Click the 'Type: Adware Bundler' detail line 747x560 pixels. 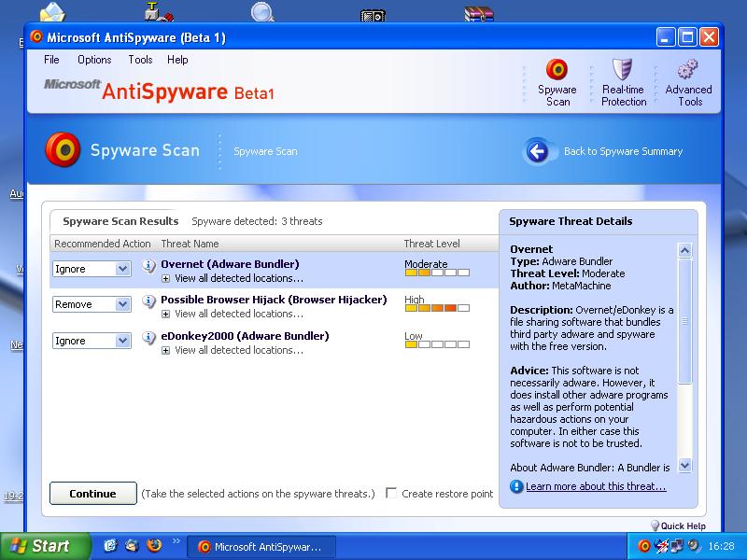[x=561, y=261]
